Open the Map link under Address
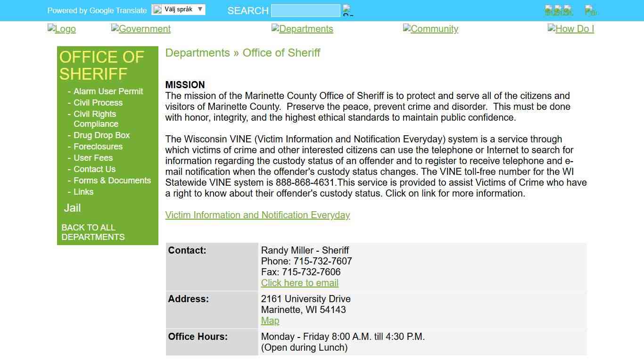 pyautogui.click(x=270, y=321)
